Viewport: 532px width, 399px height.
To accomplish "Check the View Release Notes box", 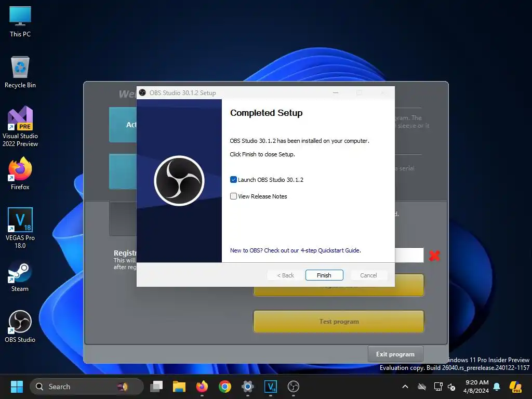I will (233, 196).
